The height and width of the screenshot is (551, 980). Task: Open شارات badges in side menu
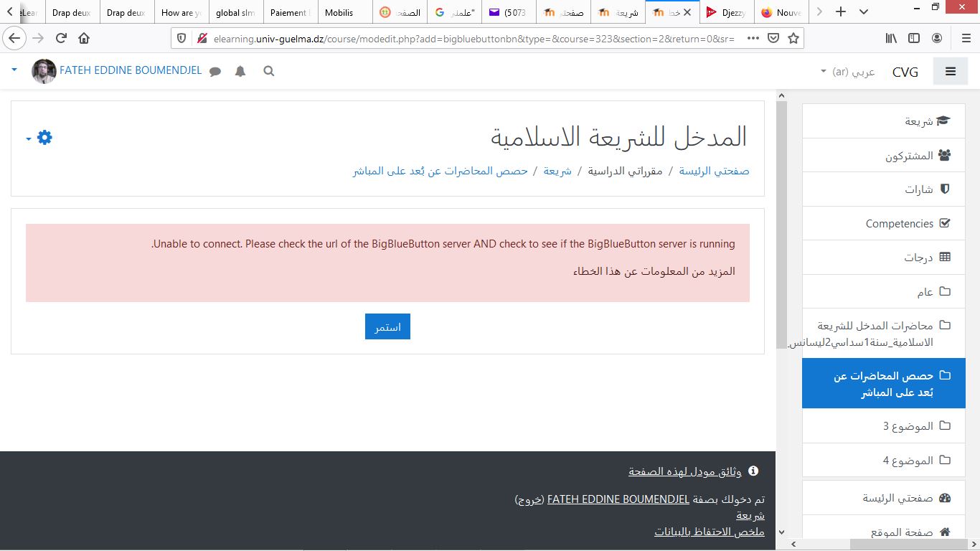point(884,189)
